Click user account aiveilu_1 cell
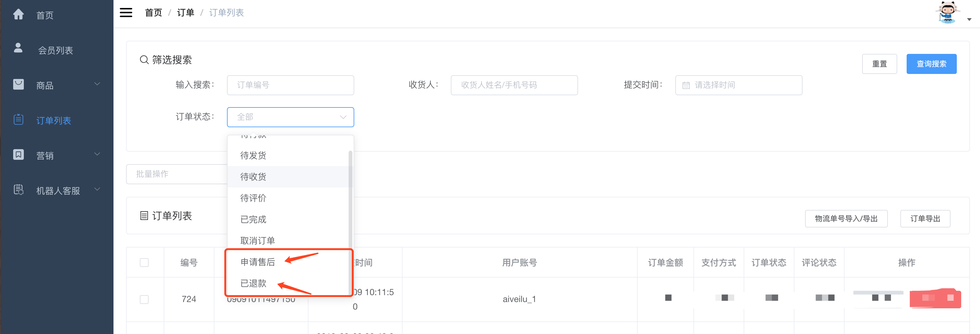The image size is (980, 334). (x=519, y=299)
